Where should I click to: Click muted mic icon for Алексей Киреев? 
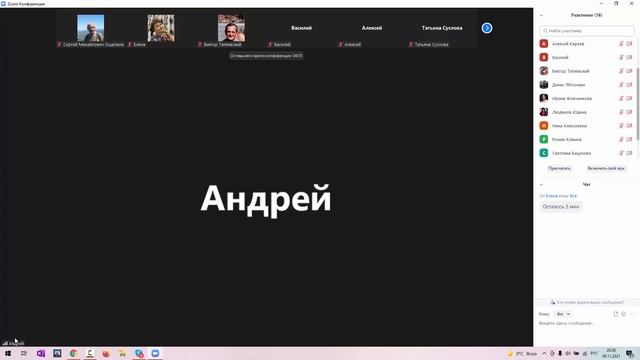pyautogui.click(x=621, y=44)
